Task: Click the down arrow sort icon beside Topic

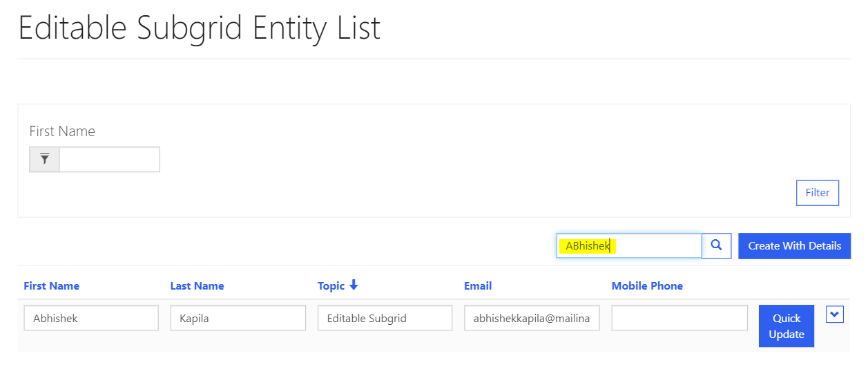Action: pos(354,285)
